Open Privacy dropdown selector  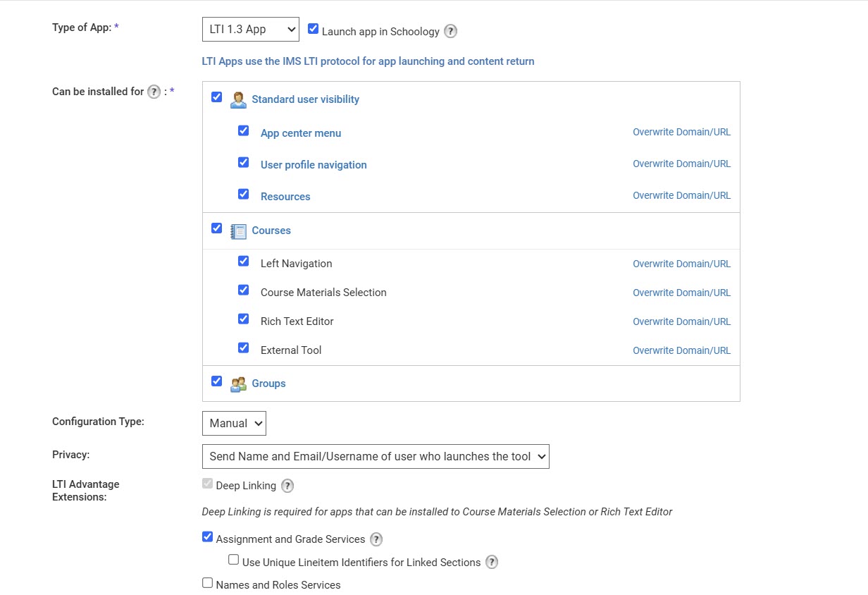coord(376,456)
